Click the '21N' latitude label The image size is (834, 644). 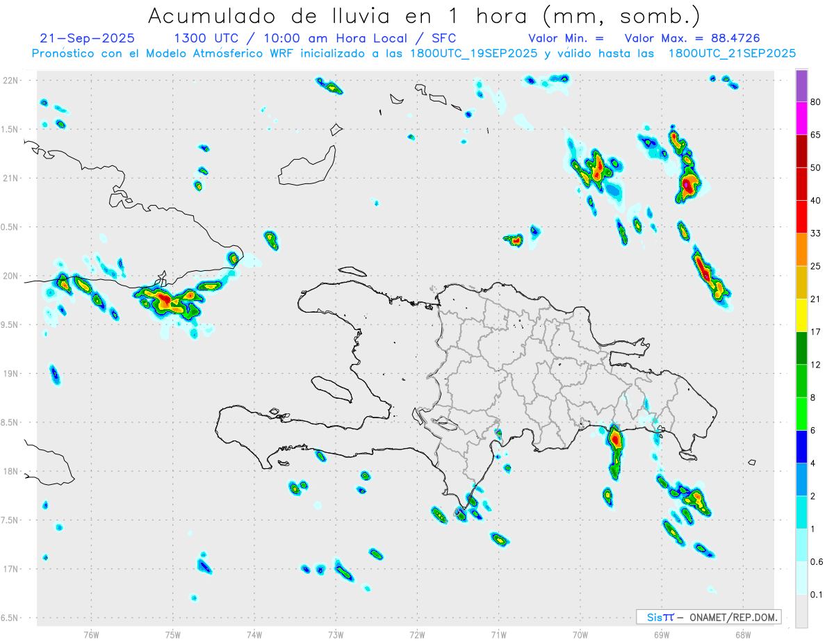coord(11,178)
